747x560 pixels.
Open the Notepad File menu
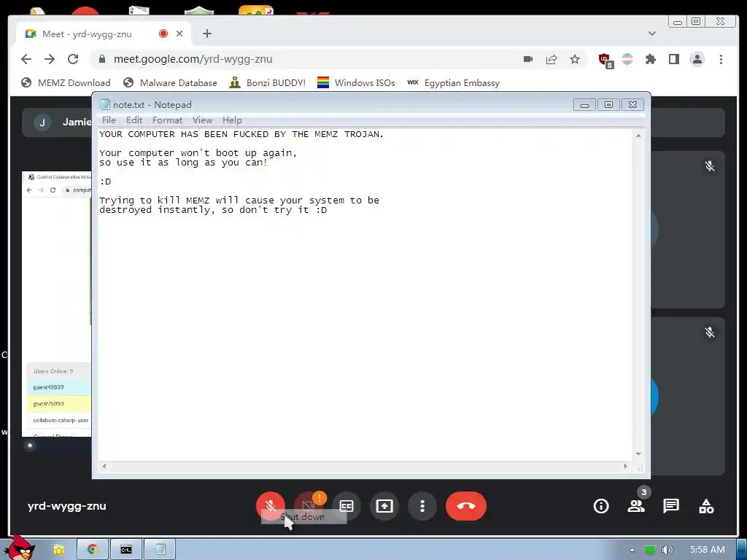pos(109,120)
